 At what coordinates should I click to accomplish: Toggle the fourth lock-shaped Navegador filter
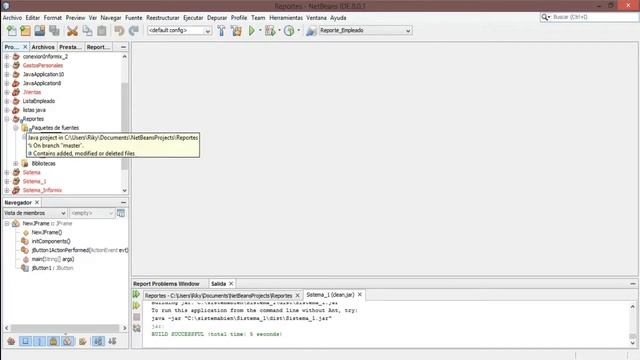53,341
